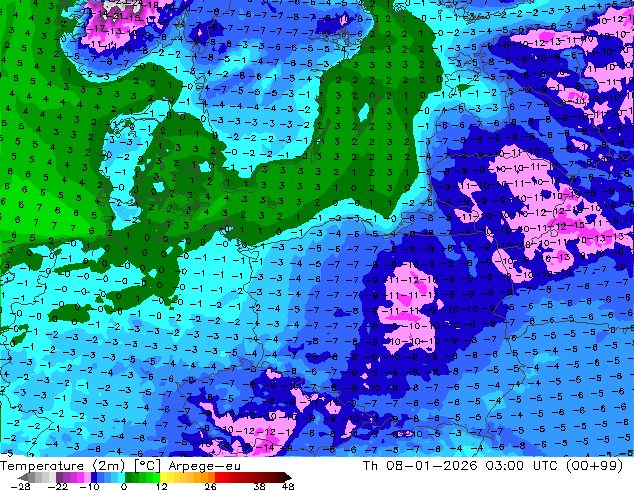Click the '38' legend label
Image resolution: width=634 pixels, height=490 pixels.
pos(260,486)
